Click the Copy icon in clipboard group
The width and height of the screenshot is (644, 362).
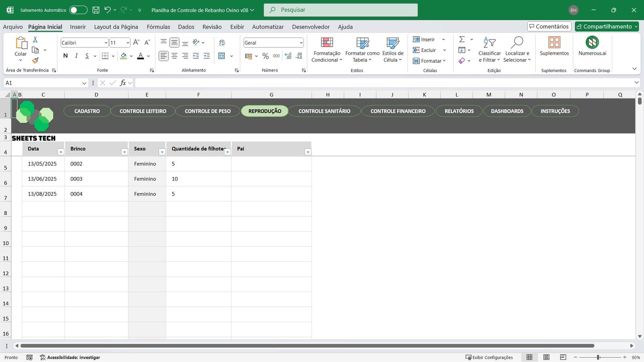coord(35,50)
